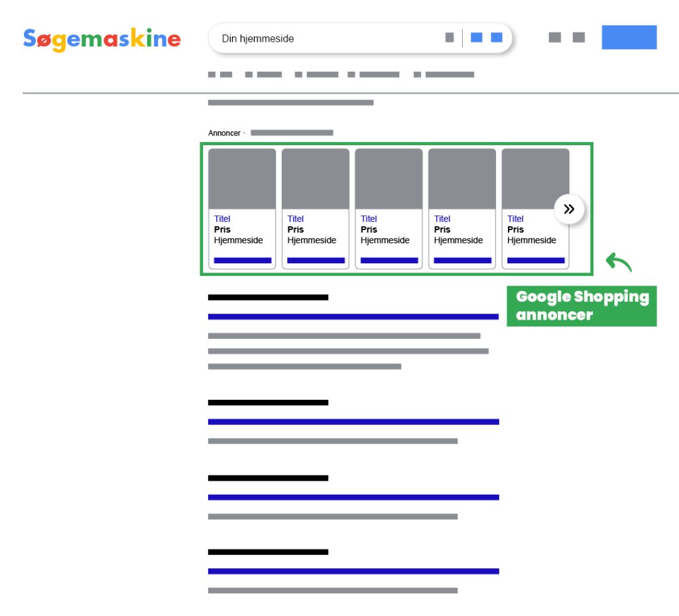Open the product thumbnail on the second shopping card
This screenshot has height=616, width=679.
[x=315, y=177]
